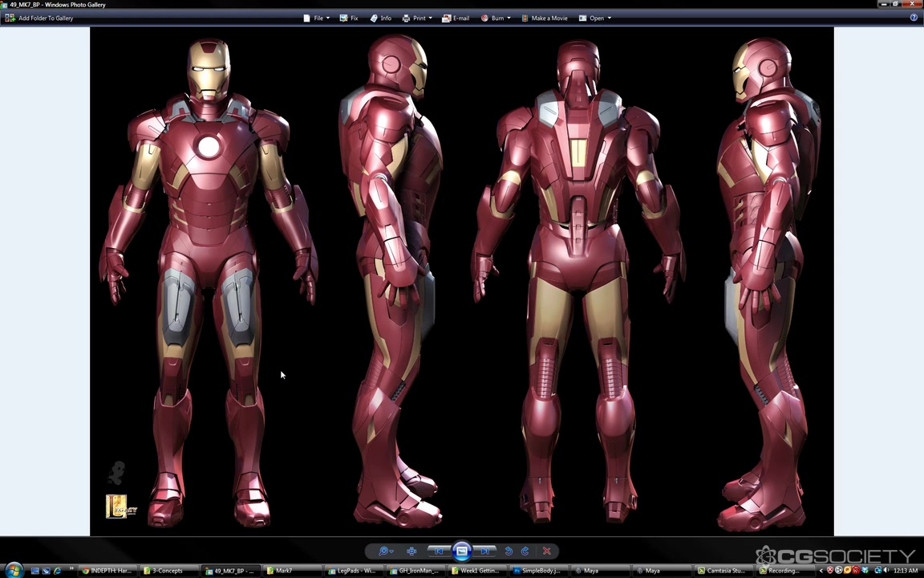Switch to Camtasia Studio window
Viewport: 924px width, 578px height.
pyautogui.click(x=723, y=570)
